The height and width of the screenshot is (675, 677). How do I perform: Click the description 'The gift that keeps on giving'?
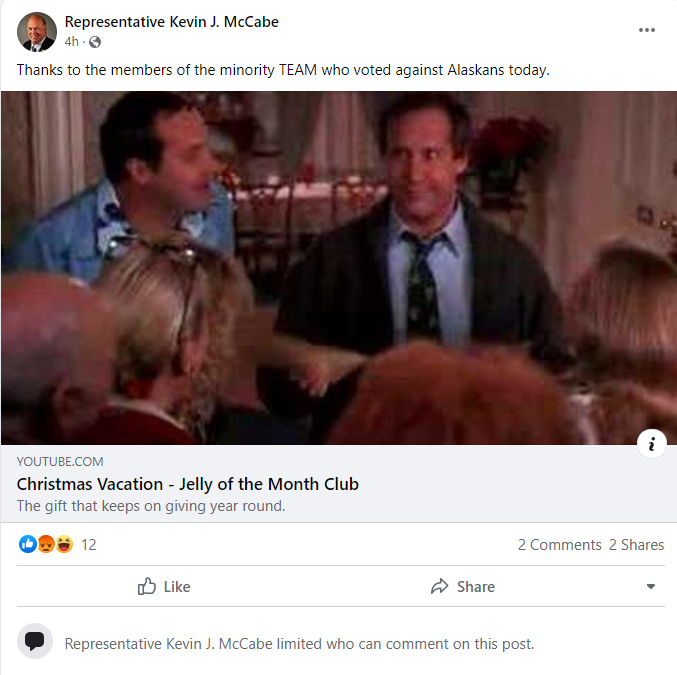(x=151, y=506)
